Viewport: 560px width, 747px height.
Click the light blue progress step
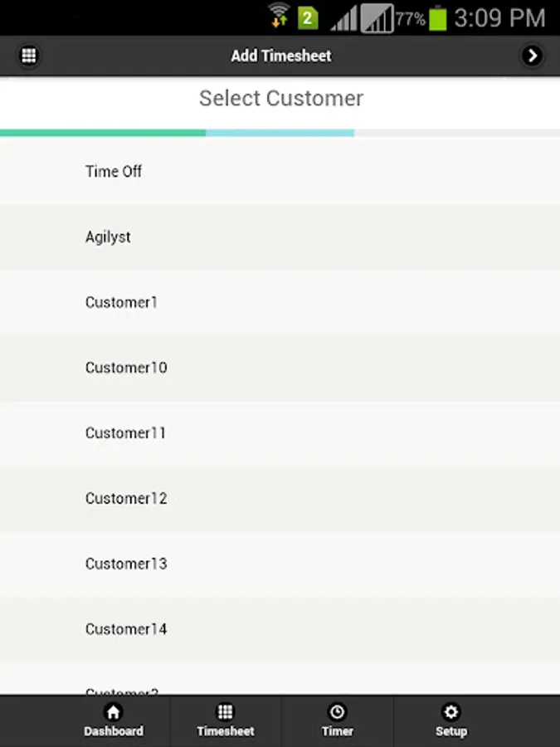click(280, 133)
